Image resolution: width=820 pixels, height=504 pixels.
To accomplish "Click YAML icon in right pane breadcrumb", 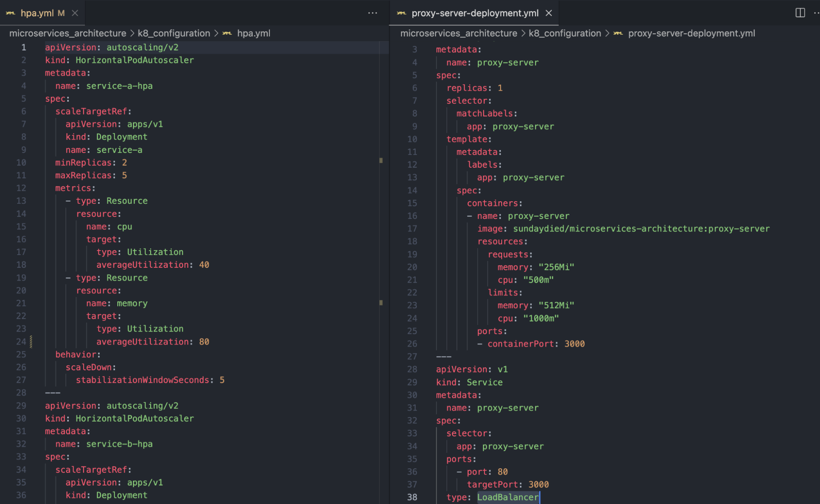I will tap(618, 33).
